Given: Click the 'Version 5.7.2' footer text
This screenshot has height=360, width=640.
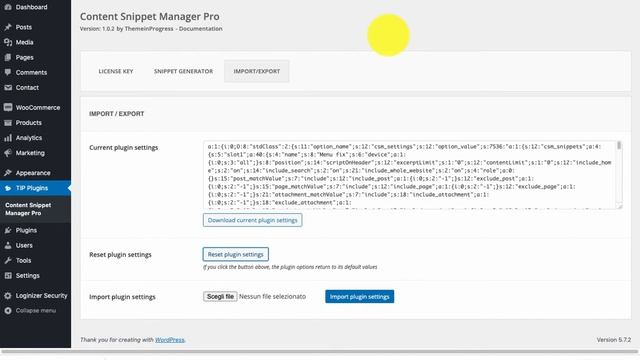Looking at the screenshot, I should pyautogui.click(x=613, y=340).
